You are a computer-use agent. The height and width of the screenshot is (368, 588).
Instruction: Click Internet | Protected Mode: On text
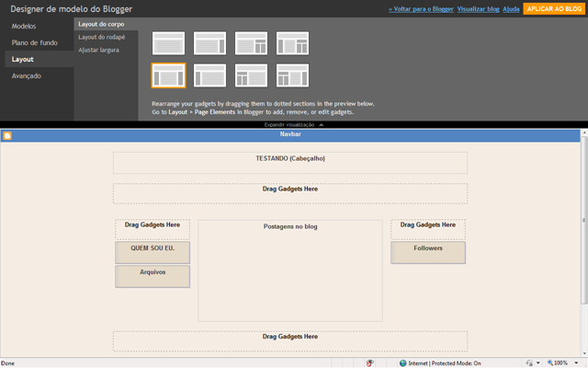click(445, 363)
